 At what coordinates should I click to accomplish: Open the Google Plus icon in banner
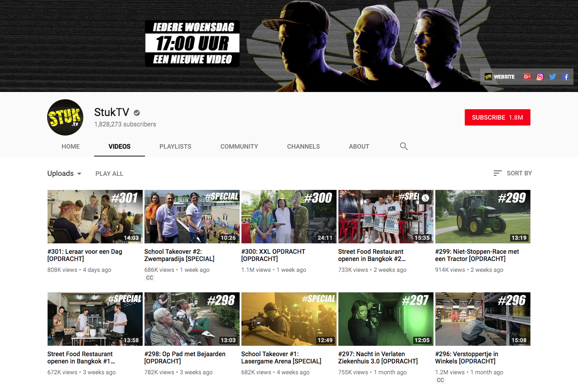pyautogui.click(x=527, y=77)
